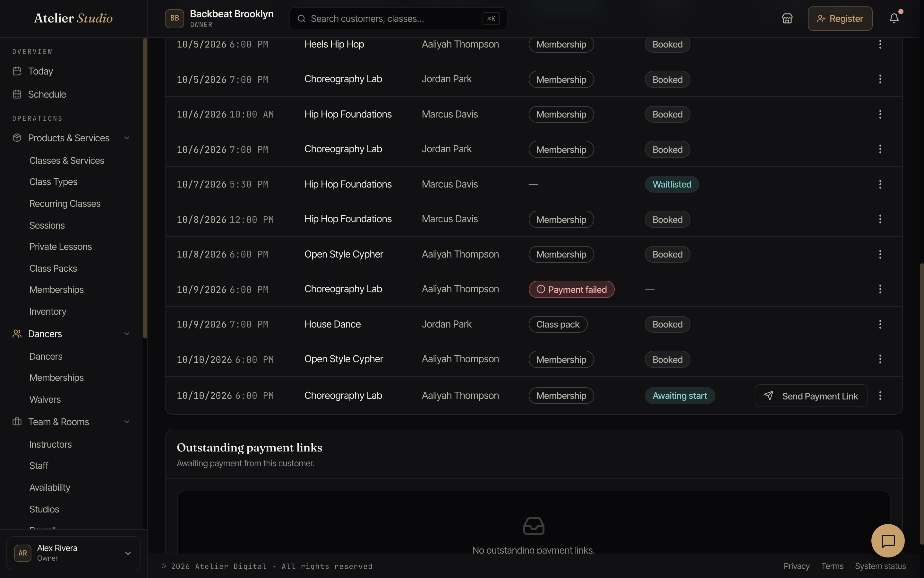Open row menu for Heels Hip Hop

click(880, 44)
